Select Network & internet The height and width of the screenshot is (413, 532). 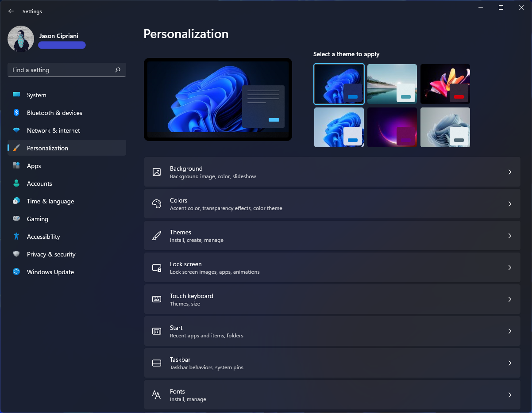(x=67, y=130)
